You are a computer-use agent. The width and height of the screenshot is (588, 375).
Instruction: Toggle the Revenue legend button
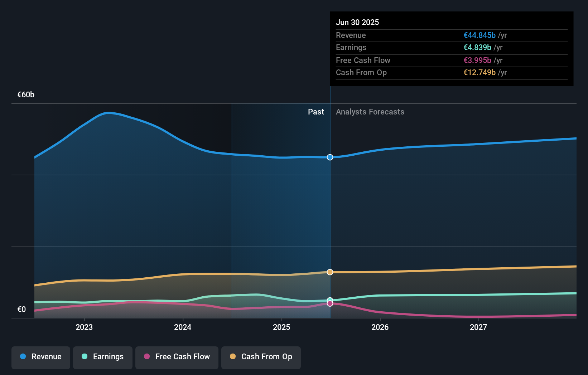click(x=41, y=357)
